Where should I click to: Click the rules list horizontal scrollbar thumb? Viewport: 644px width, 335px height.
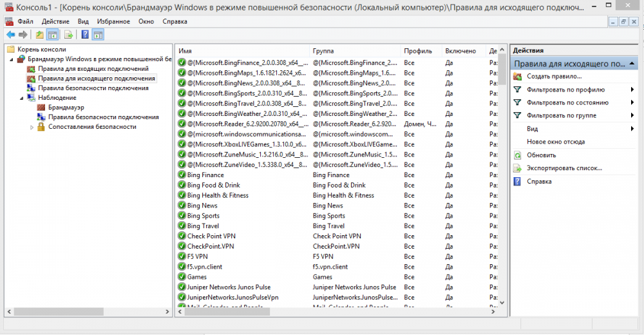point(227,312)
